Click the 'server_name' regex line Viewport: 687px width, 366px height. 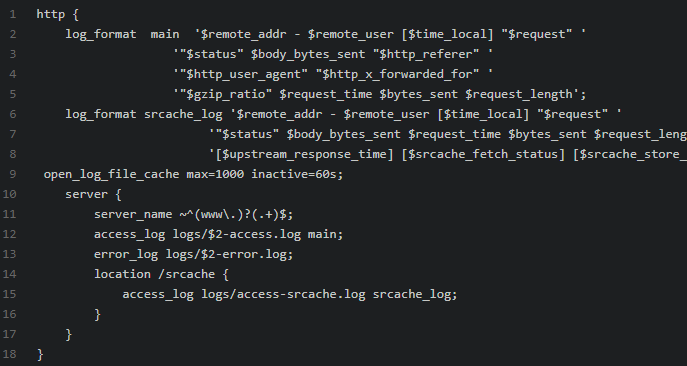[193, 214]
